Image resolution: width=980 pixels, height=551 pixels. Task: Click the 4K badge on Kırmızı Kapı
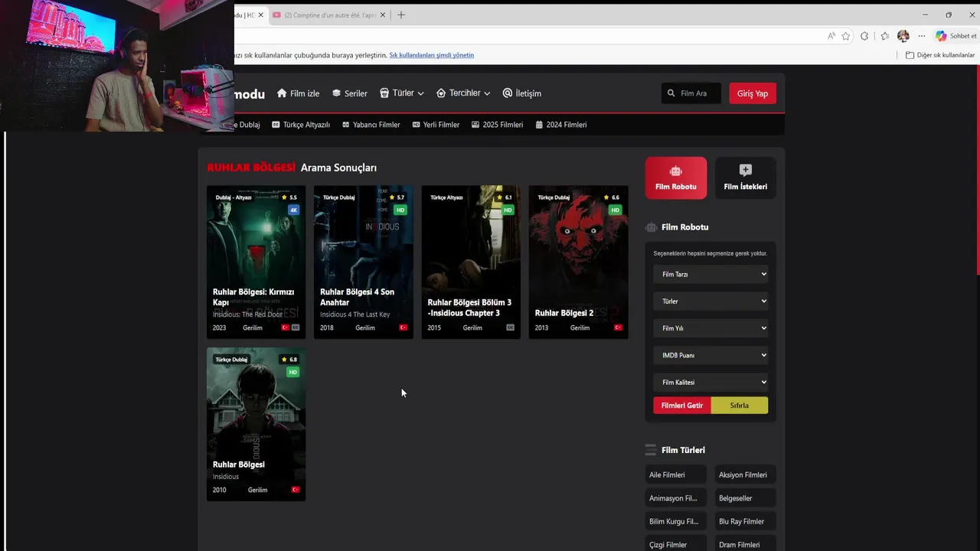coord(293,210)
